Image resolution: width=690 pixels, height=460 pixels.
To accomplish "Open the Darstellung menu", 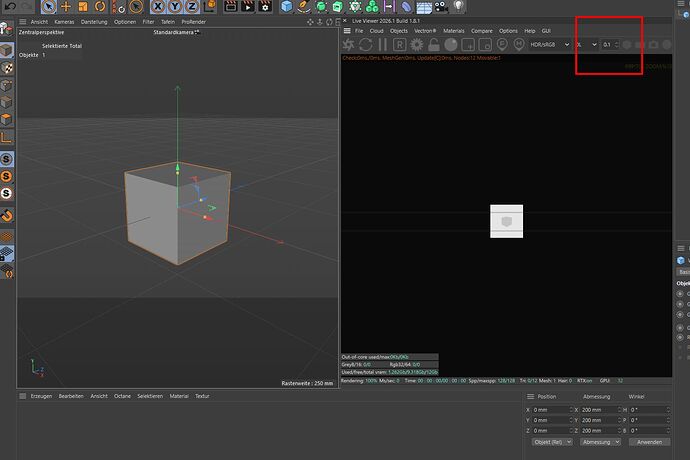I will click(x=94, y=22).
